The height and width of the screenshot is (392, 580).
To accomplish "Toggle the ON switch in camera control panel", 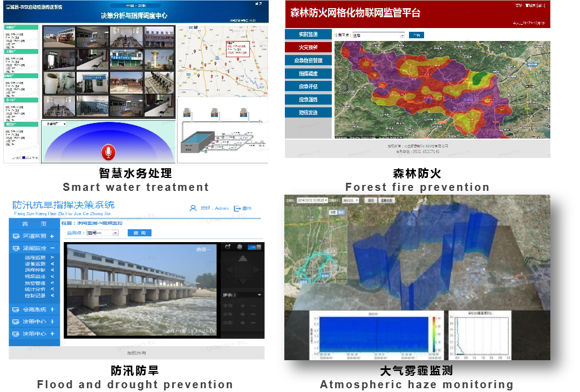I will (x=255, y=247).
